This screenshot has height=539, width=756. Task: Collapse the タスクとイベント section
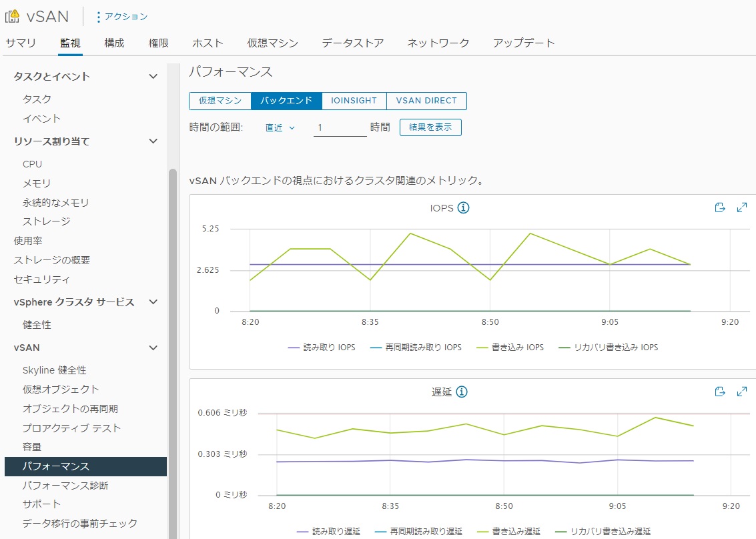point(153,77)
